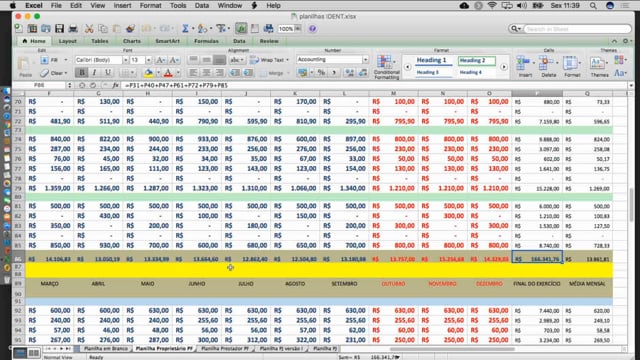Click the Copy icon in toolbar

(103, 29)
